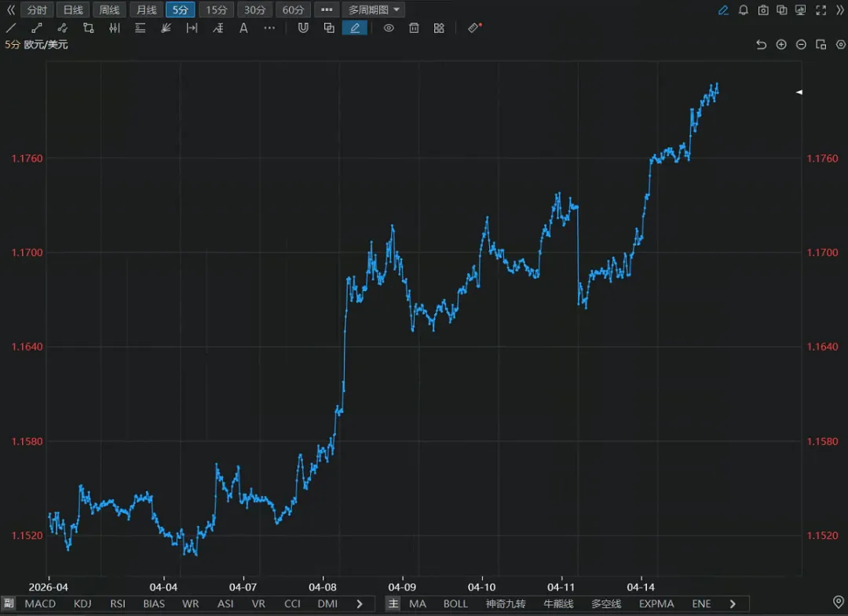
Task: Select the horizontal lines tool
Action: pyautogui.click(x=140, y=28)
